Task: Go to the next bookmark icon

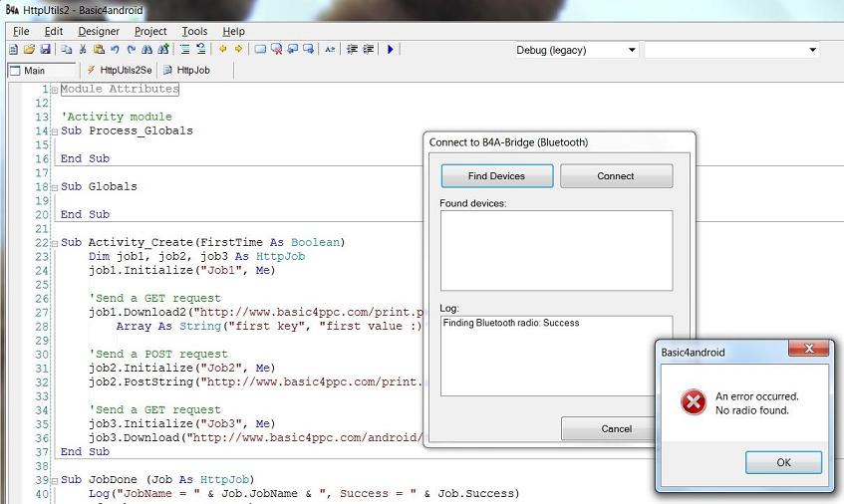Action: click(309, 50)
